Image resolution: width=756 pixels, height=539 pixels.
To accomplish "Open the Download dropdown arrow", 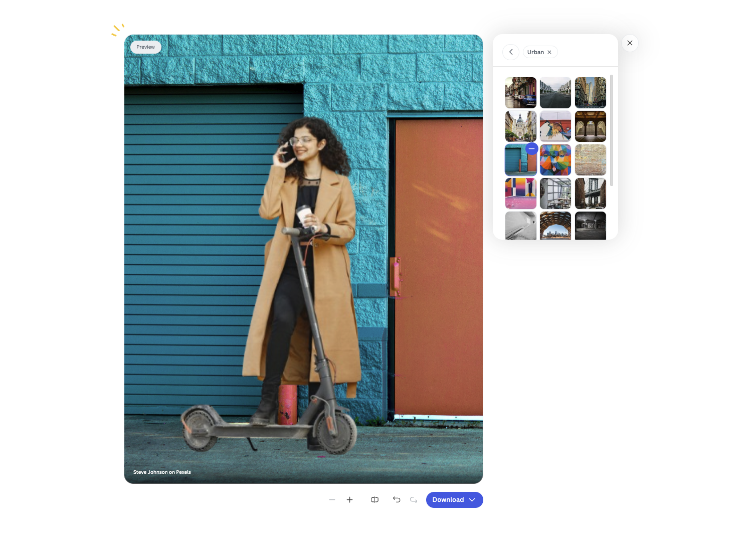I will tap(472, 500).
